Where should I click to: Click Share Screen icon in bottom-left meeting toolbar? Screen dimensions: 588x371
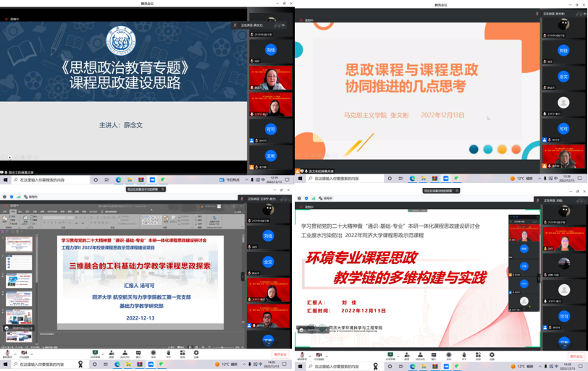[95, 354]
